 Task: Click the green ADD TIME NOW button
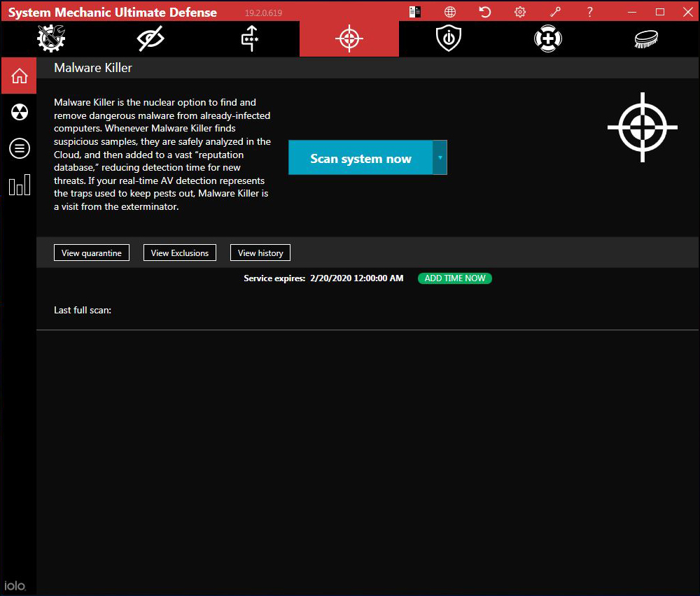(455, 278)
